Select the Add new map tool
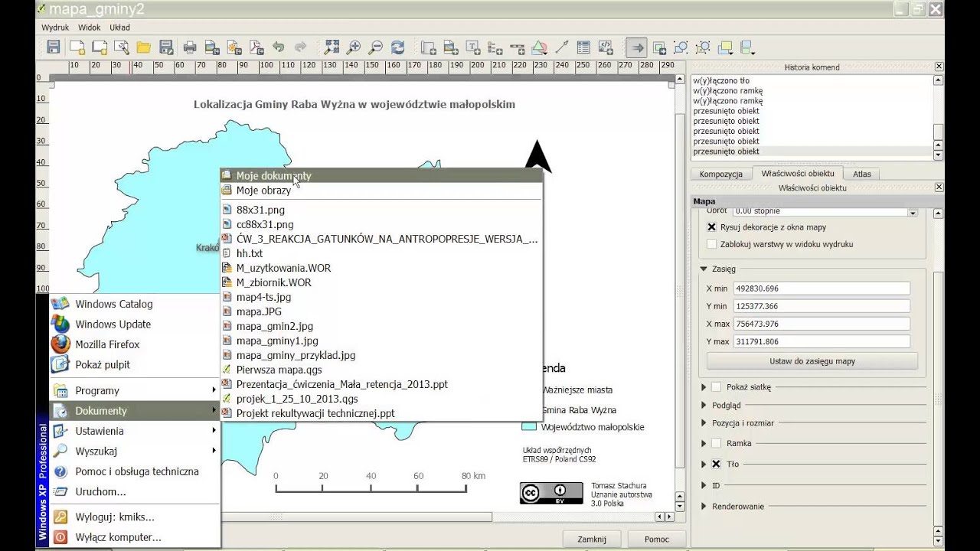980x551 pixels. [x=428, y=47]
